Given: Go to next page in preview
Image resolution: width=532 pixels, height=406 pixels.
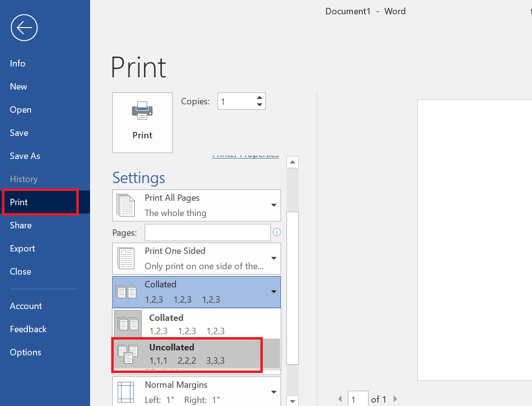Looking at the screenshot, I should pos(395,399).
